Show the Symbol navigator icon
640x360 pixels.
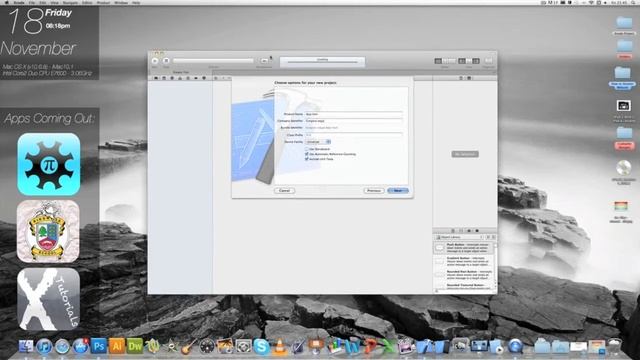(164, 78)
